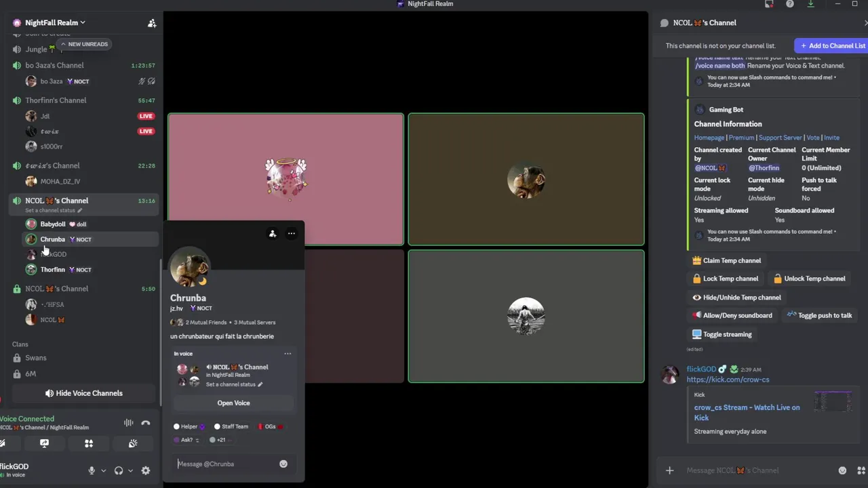
Task: Click the brown Chrunba video tile
Action: pos(526,179)
